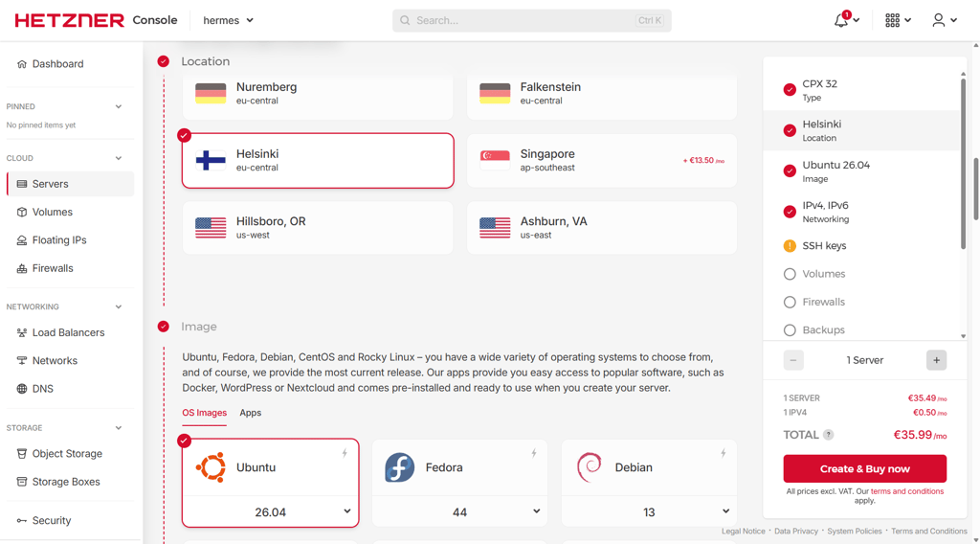Viewport: 980px width, 544px height.
Task: Select the Falkenstein location
Action: 602,97
